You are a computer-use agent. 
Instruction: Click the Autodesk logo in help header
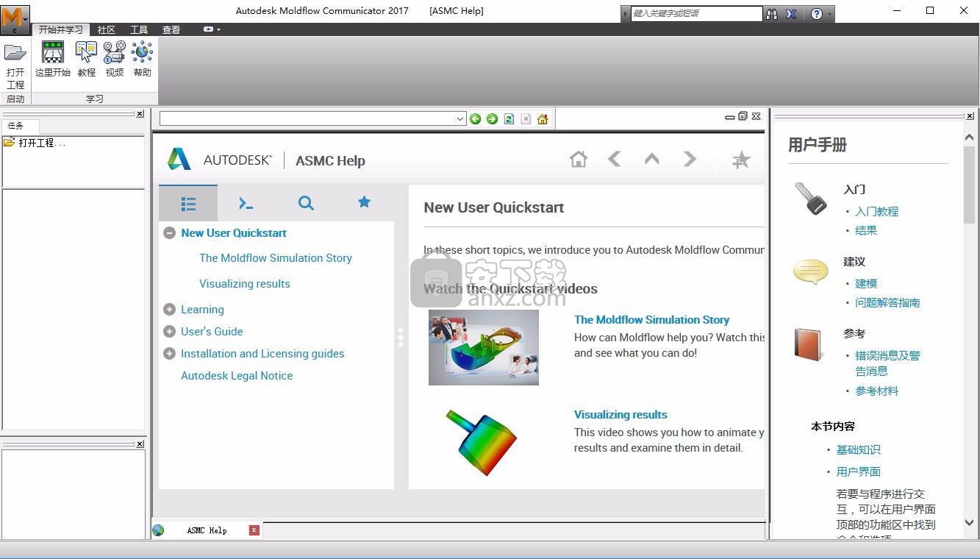coord(179,159)
